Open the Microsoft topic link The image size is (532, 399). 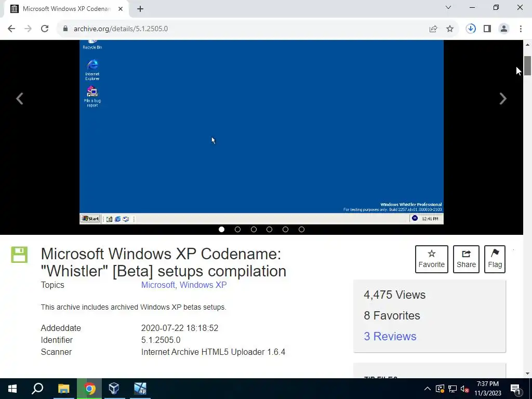158,285
